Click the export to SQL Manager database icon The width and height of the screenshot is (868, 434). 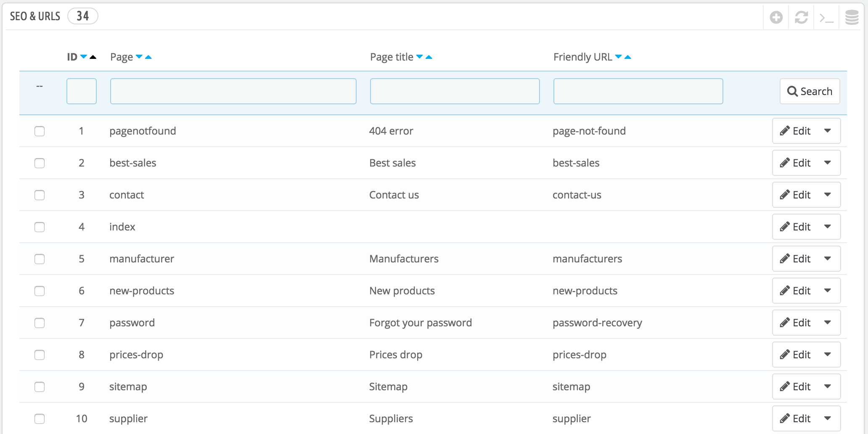coord(852,17)
